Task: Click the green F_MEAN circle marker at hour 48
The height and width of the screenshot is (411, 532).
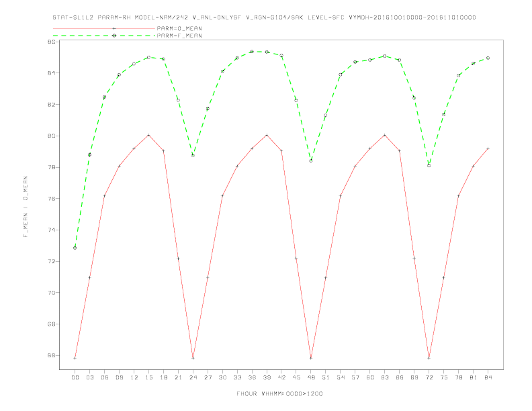Action: click(x=311, y=161)
